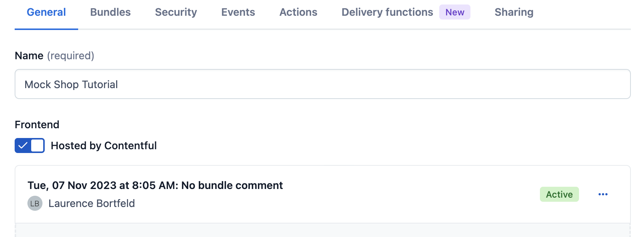Click the dashed upload area below the bundle
Viewport: 644px width, 237px height.
[x=322, y=230]
